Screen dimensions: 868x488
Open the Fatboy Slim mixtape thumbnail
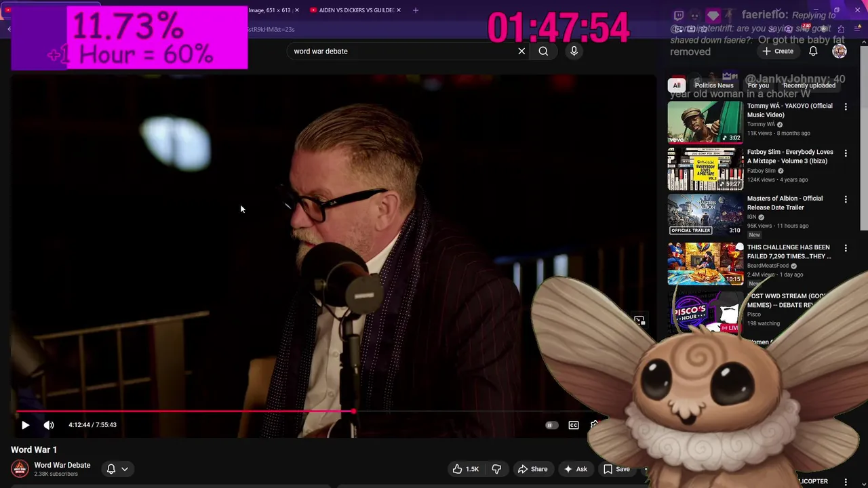(x=705, y=169)
